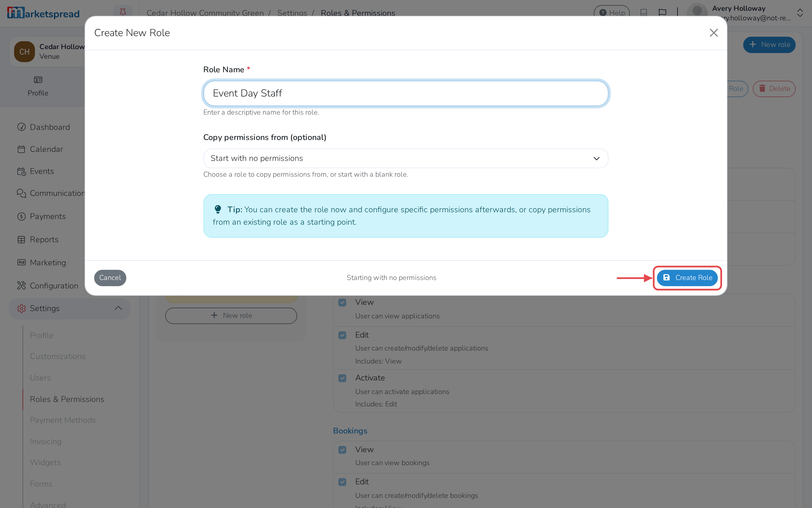
Task: Open the Copy permissions from dropdown
Action: tap(406, 158)
